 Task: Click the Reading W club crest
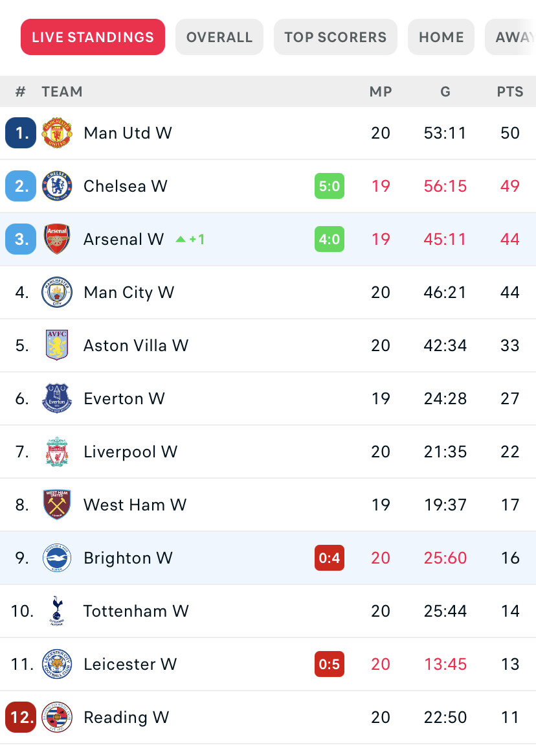pos(57,717)
